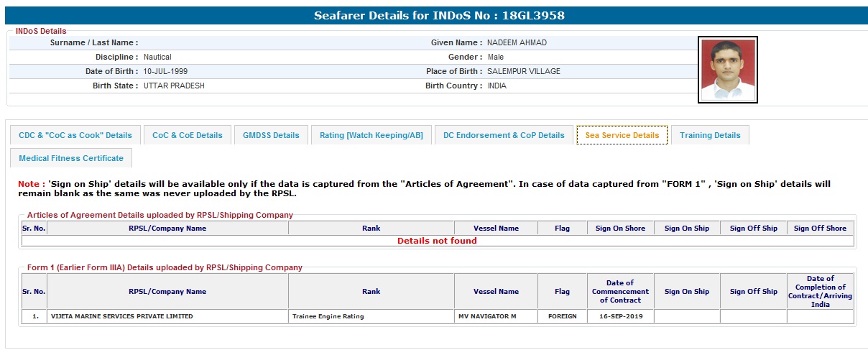The image size is (868, 350).
Task: Click the Trainee Engine Rating rank cell
Action: pyautogui.click(x=371, y=316)
